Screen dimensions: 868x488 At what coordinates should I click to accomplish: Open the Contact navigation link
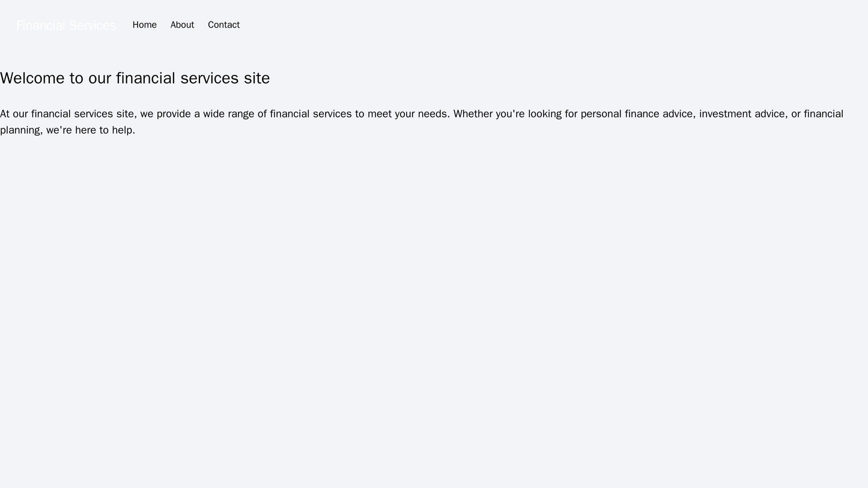pos(223,25)
